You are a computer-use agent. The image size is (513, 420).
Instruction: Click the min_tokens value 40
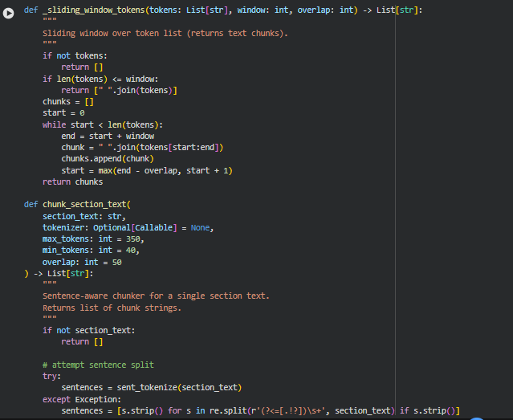(132, 251)
